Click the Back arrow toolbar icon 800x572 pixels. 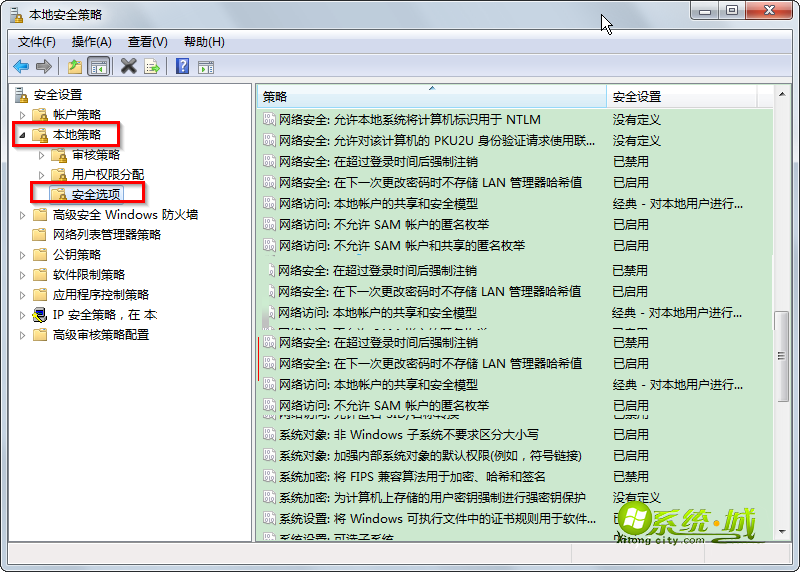pyautogui.click(x=21, y=66)
